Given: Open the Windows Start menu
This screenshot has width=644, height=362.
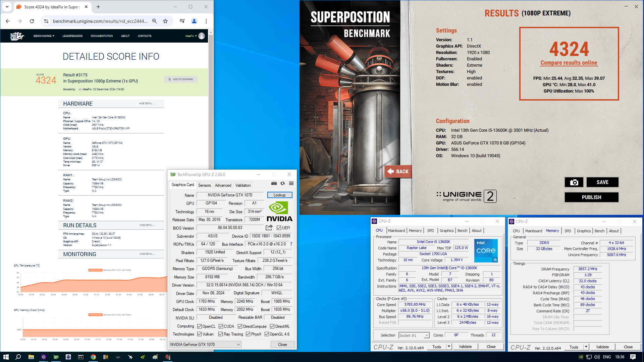Looking at the screenshot, I should (6, 357).
